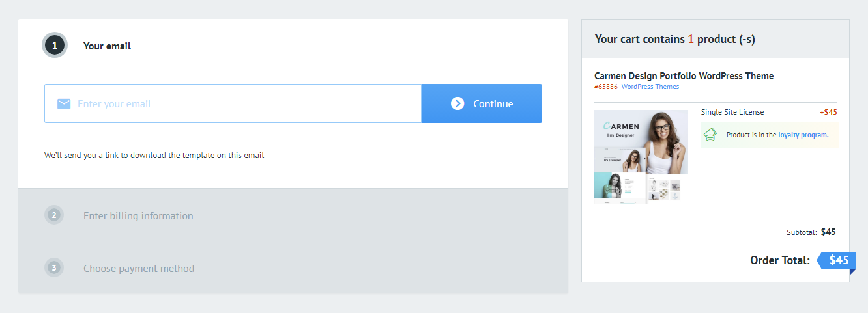Click the step 3 number badge

coord(54,268)
